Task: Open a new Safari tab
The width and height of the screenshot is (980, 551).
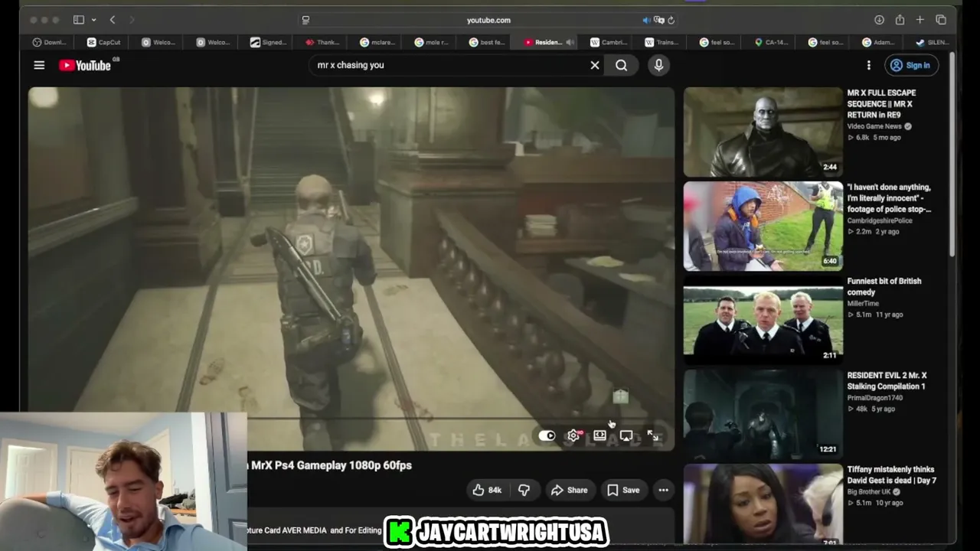Action: click(x=920, y=20)
